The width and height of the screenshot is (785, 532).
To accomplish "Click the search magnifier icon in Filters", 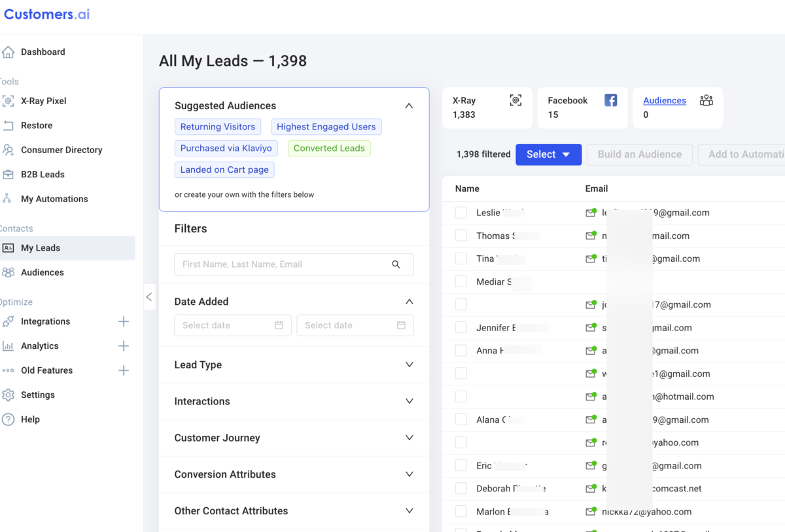I will point(396,264).
